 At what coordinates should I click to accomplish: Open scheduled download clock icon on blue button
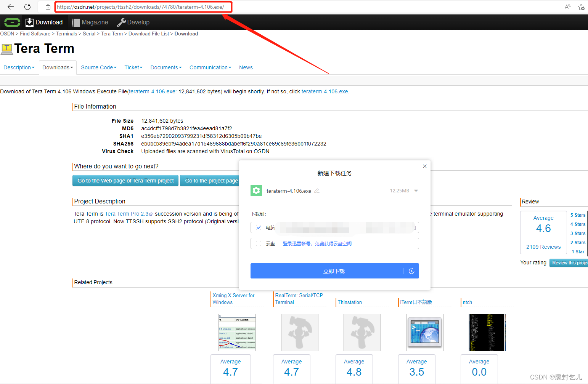(x=411, y=271)
